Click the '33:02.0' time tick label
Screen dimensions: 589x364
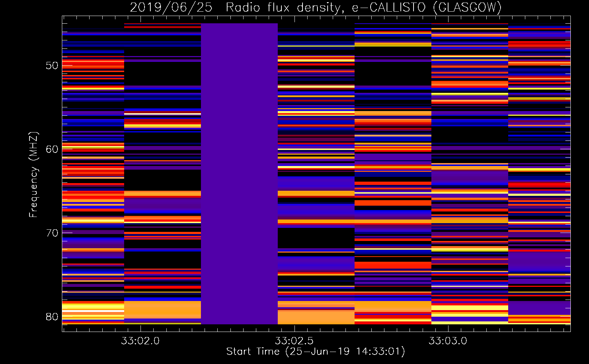coord(141,341)
